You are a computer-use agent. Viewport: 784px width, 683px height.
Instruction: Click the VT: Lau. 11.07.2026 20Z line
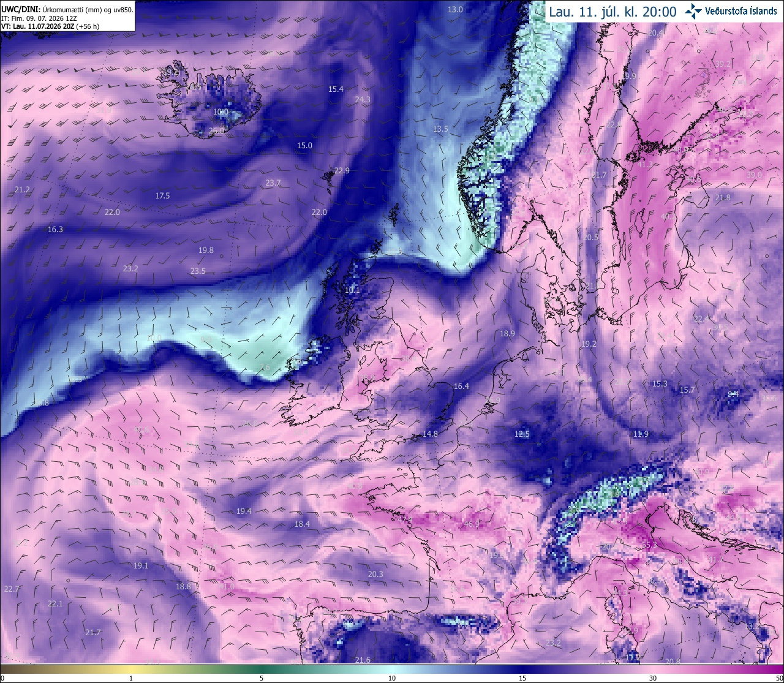click(x=50, y=27)
